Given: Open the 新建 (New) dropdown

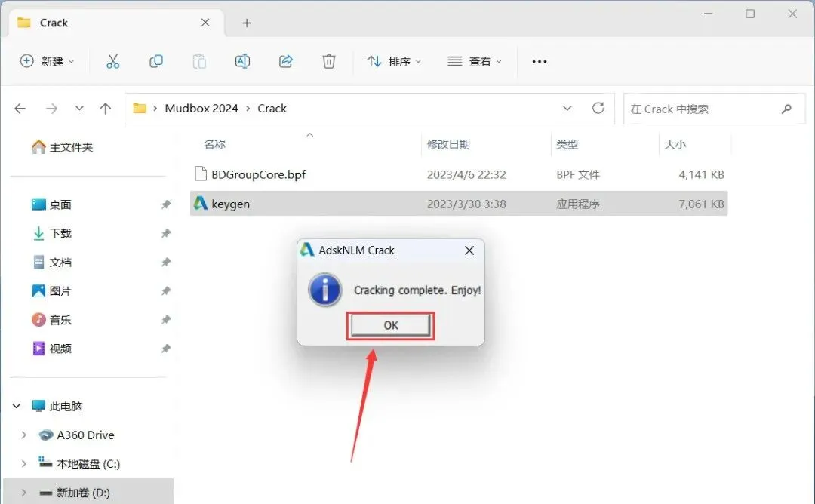Looking at the screenshot, I should point(47,61).
